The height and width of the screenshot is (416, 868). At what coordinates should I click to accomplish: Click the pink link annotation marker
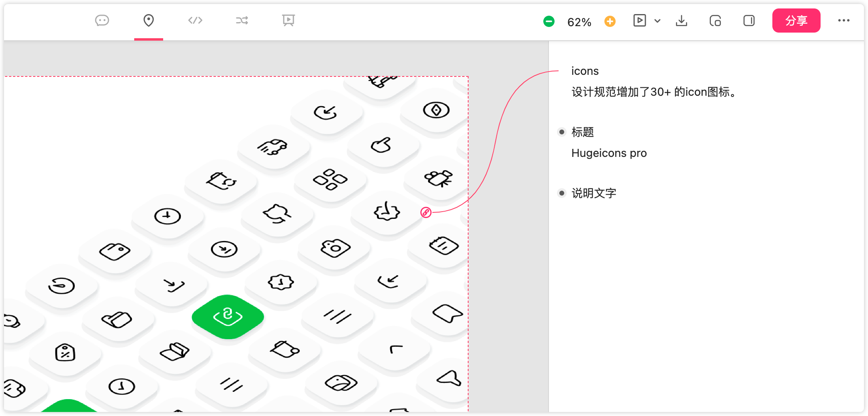(x=426, y=212)
